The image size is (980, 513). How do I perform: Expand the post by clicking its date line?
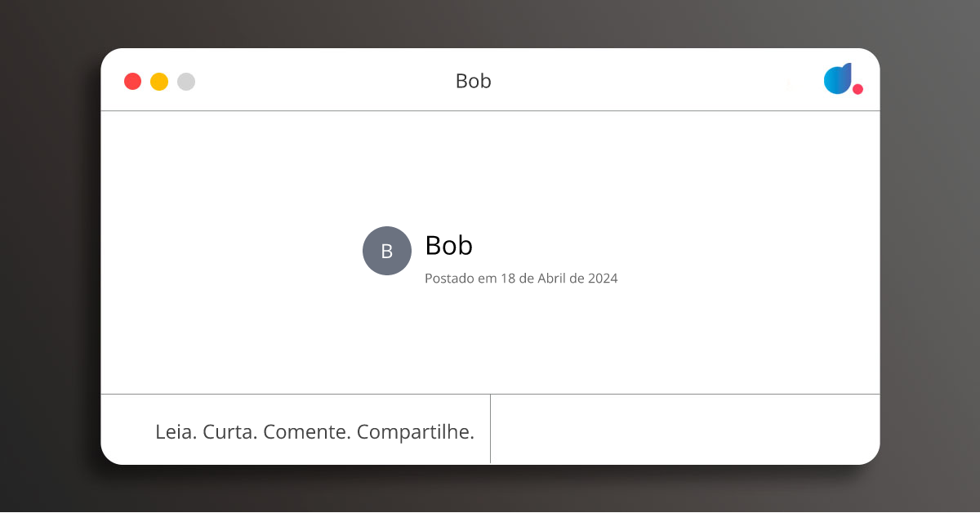(521, 278)
